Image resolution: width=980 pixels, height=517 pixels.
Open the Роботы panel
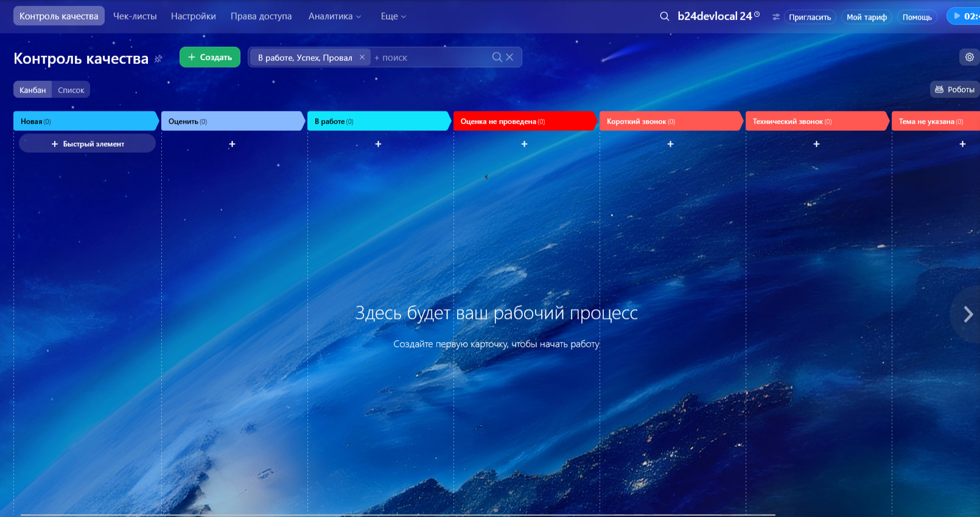click(955, 89)
